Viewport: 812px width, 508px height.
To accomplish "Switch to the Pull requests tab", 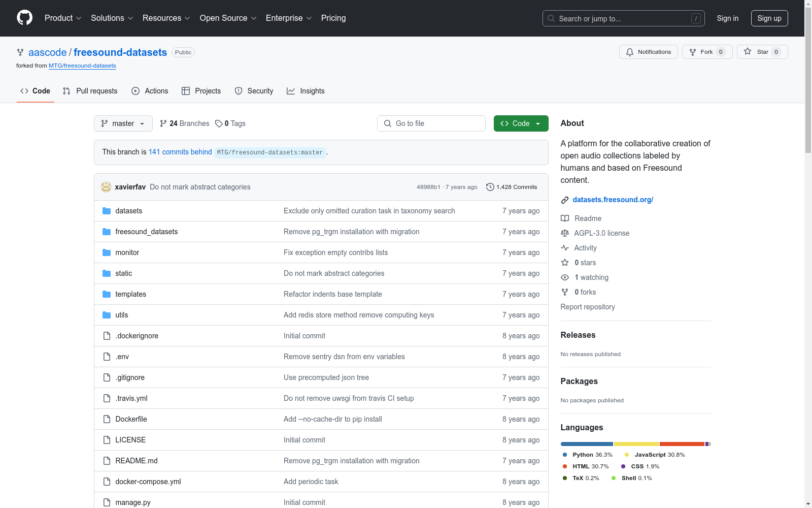I will [x=90, y=91].
